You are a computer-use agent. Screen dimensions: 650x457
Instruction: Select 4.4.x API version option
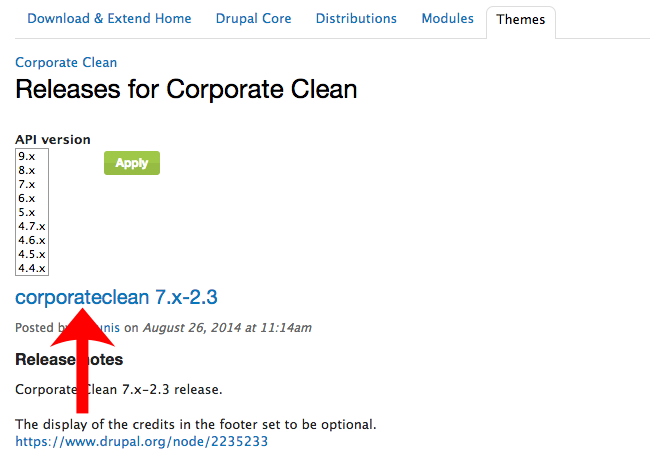pyautogui.click(x=31, y=269)
